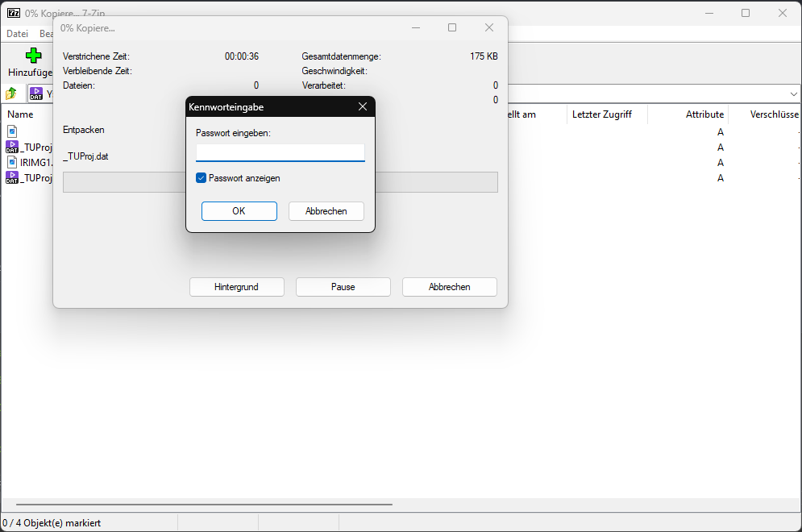Click the 7z application logo icon

(14, 13)
